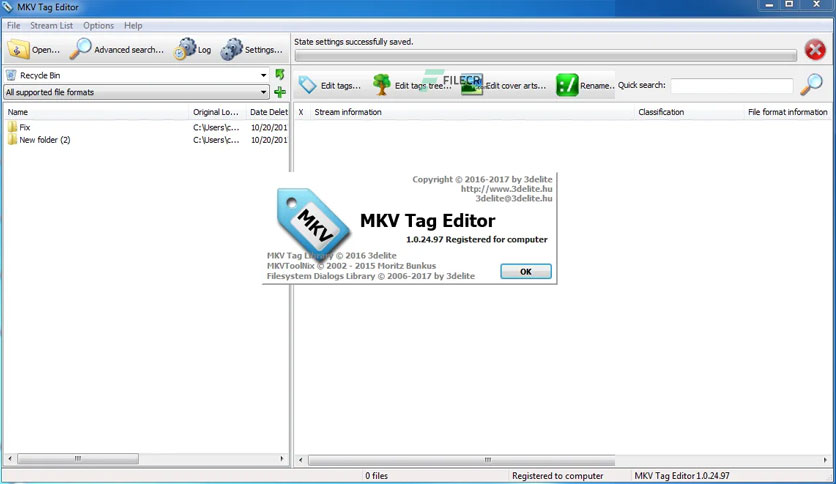
Task: Click left pane scroll left arrow
Action: [10, 458]
